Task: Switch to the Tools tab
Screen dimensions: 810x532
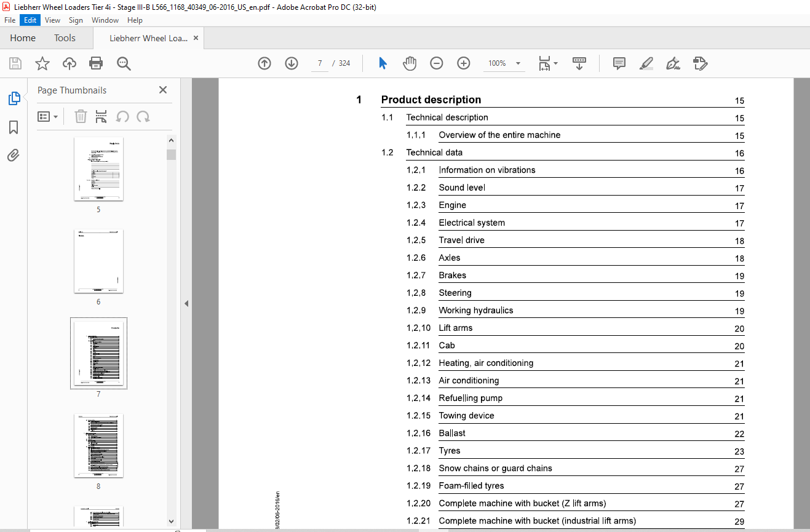Action: coord(65,38)
